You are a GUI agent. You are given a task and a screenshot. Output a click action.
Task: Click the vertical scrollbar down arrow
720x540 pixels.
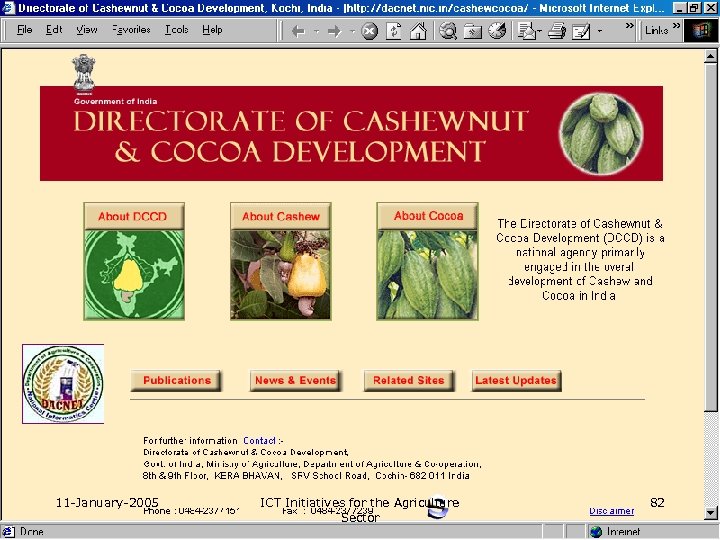tap(710, 512)
